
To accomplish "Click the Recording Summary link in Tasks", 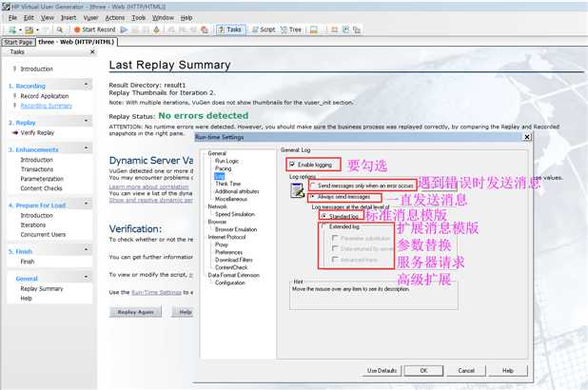I will [x=46, y=106].
